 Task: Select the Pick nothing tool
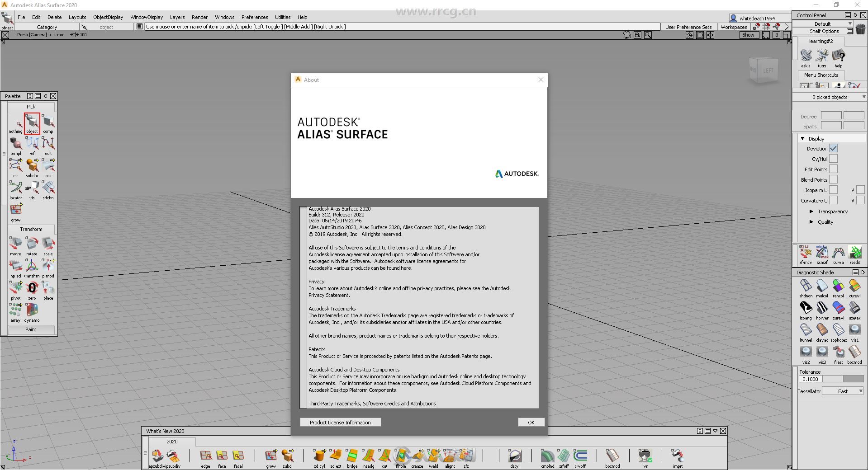pos(15,124)
